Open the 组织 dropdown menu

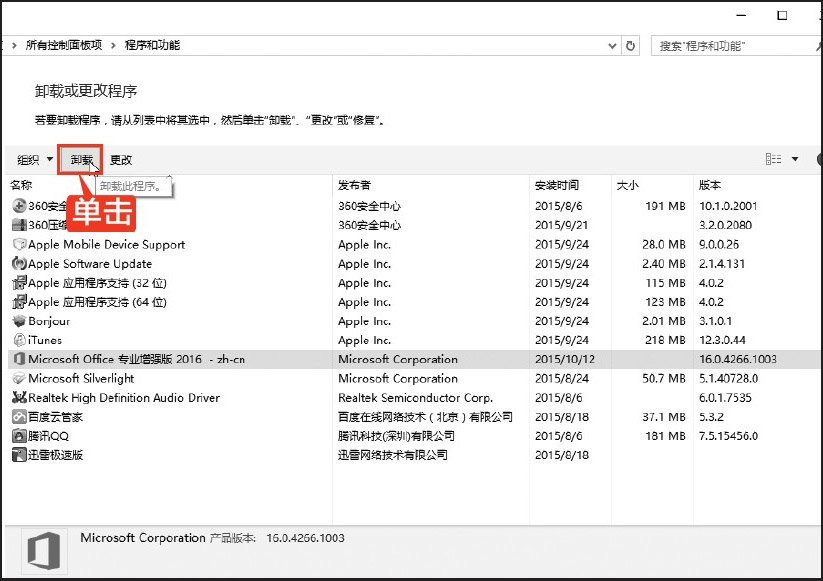tap(35, 160)
